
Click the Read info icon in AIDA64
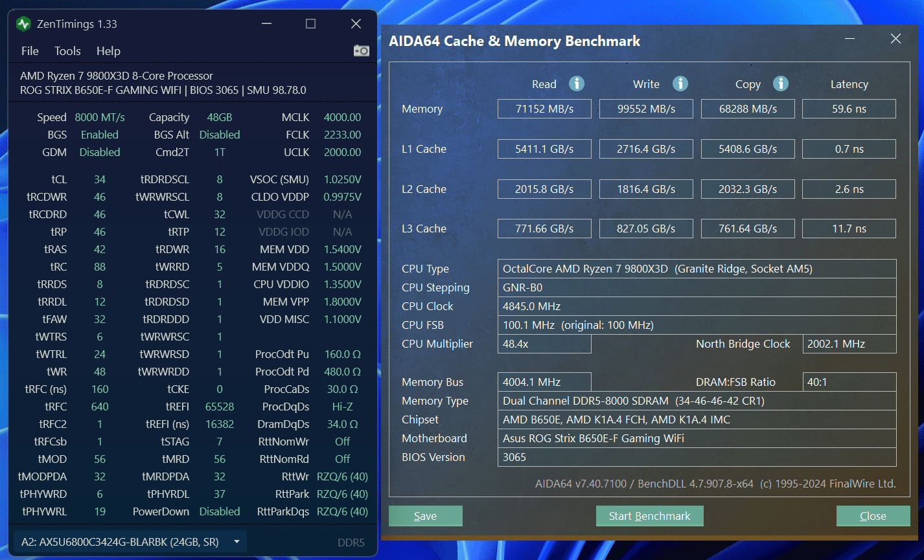click(577, 84)
